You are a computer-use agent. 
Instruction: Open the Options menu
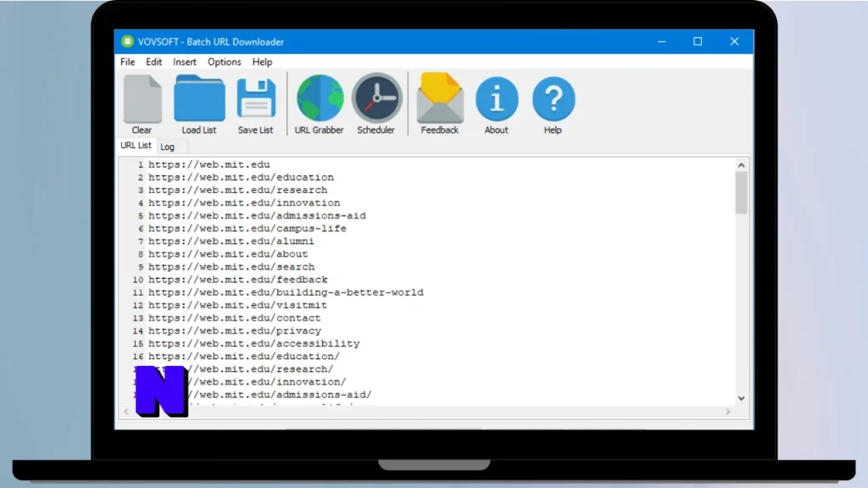click(224, 62)
